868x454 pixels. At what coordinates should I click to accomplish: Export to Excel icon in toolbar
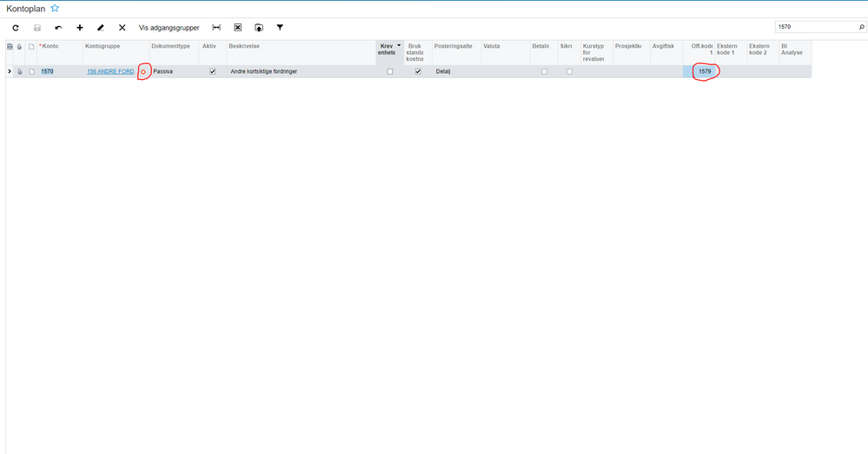237,28
